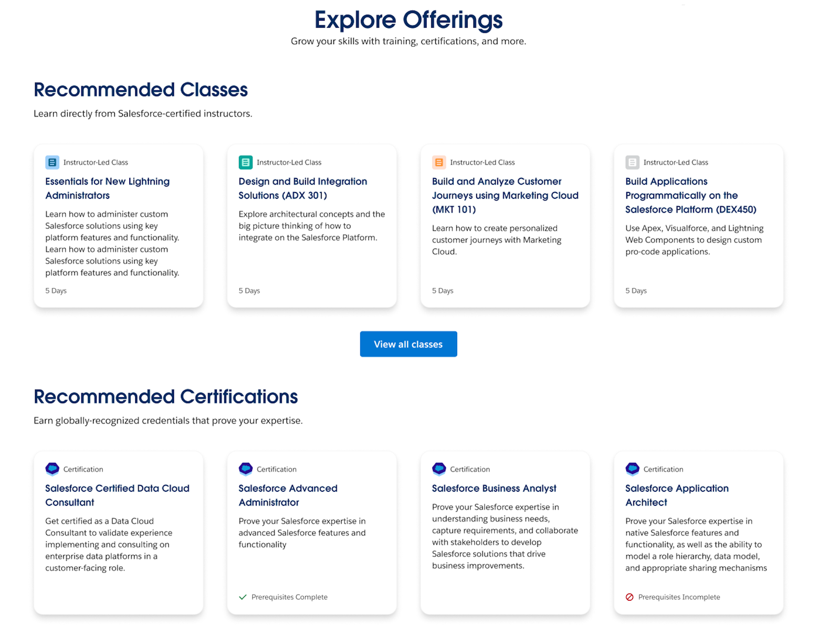Open Salesforce Business Analyst certification
This screenshot has height=635, width=840.
coord(493,489)
